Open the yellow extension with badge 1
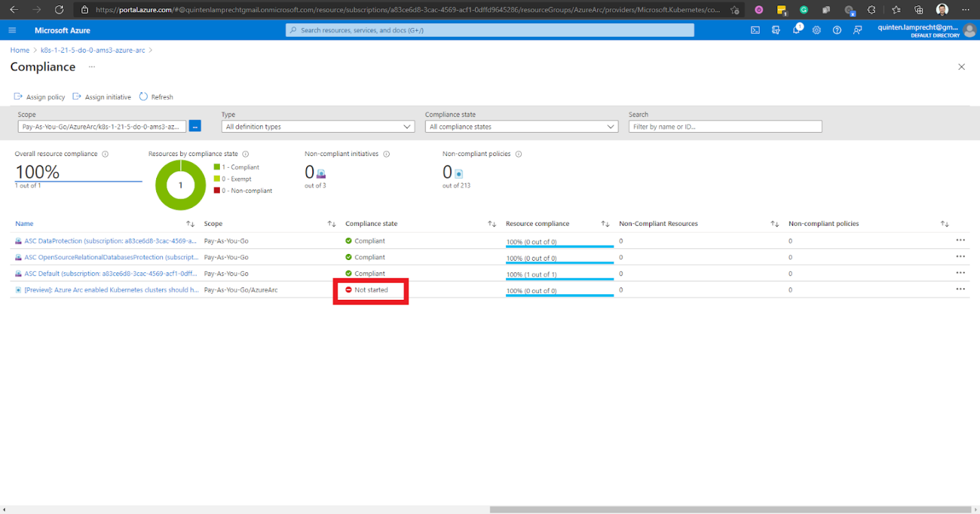This screenshot has height=514, width=980. pos(781,10)
